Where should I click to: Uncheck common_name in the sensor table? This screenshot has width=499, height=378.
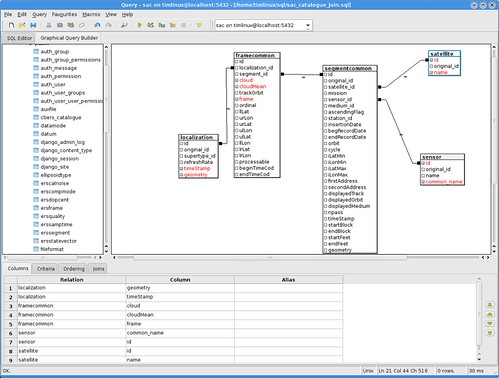(x=423, y=182)
